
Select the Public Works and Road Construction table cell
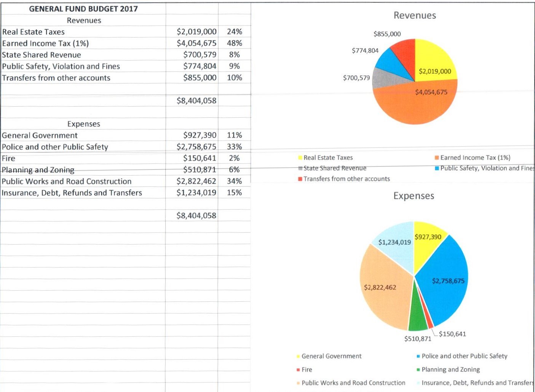pos(67,181)
